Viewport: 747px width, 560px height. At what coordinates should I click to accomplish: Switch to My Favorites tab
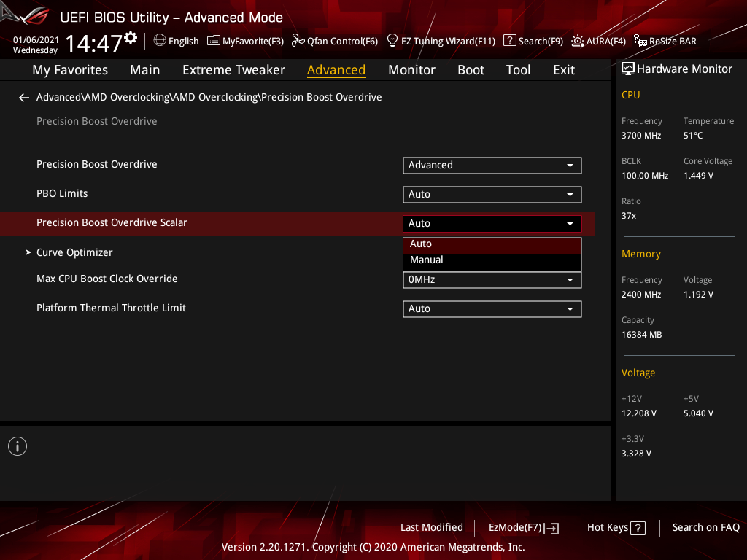coord(70,70)
